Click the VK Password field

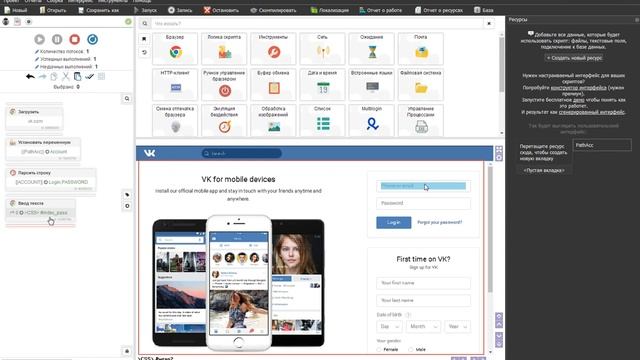(423, 203)
